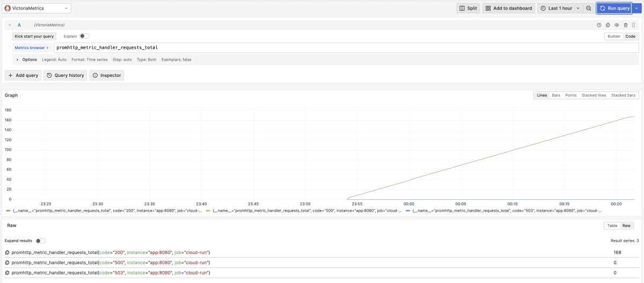This screenshot has height=283, width=644.
Task: Click Kick start your query
Action: (34, 36)
